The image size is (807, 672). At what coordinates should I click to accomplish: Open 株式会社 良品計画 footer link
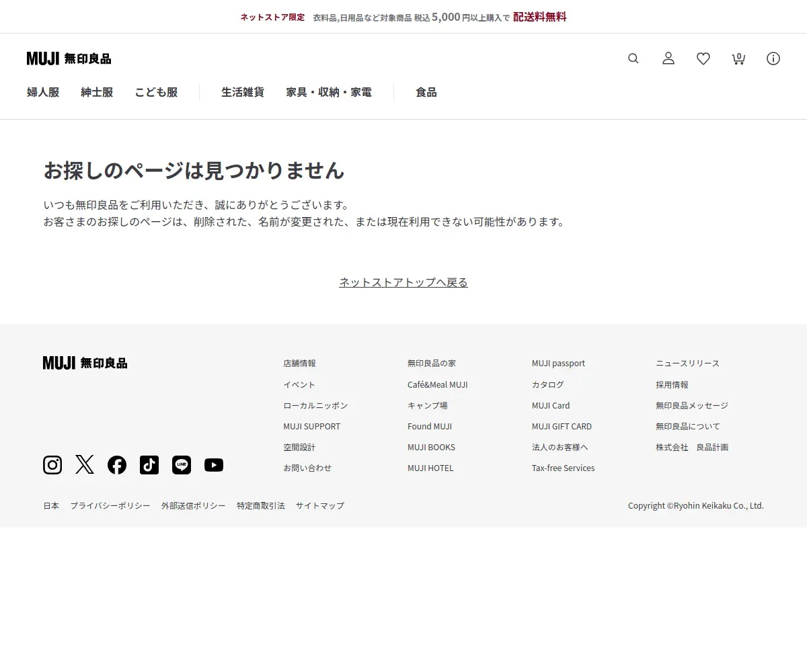pyautogui.click(x=692, y=447)
